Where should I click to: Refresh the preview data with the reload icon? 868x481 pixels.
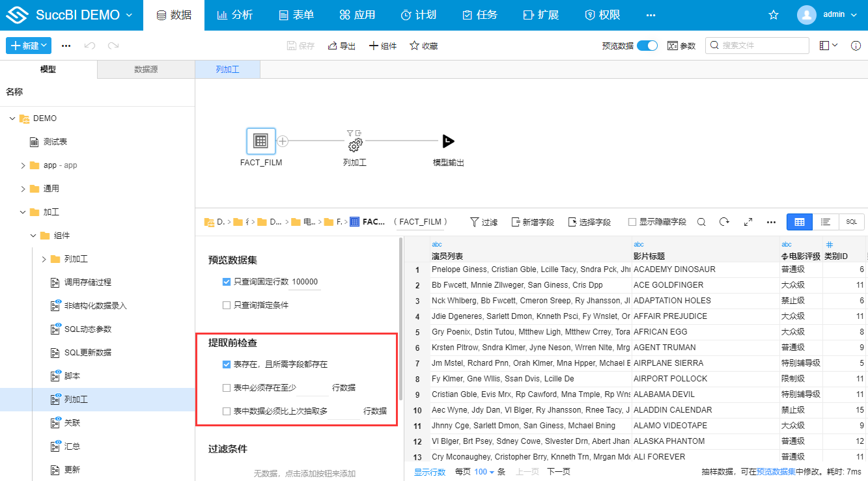[x=724, y=221]
